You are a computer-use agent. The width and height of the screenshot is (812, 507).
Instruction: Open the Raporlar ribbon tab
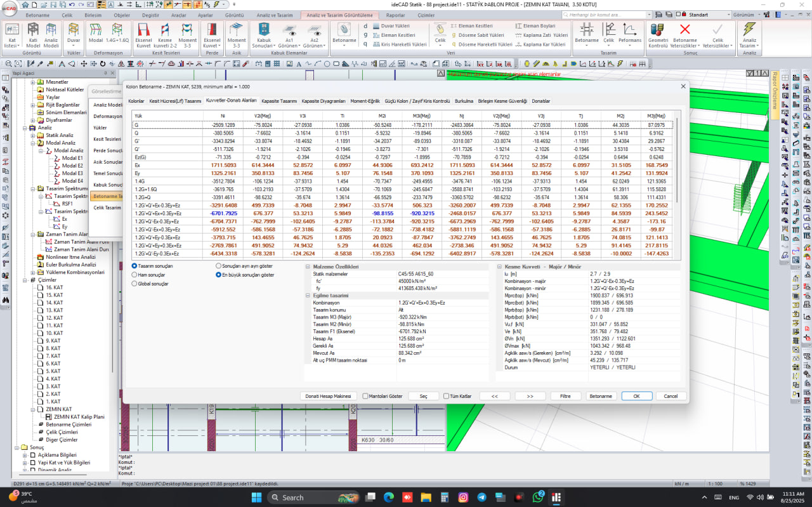pos(395,15)
